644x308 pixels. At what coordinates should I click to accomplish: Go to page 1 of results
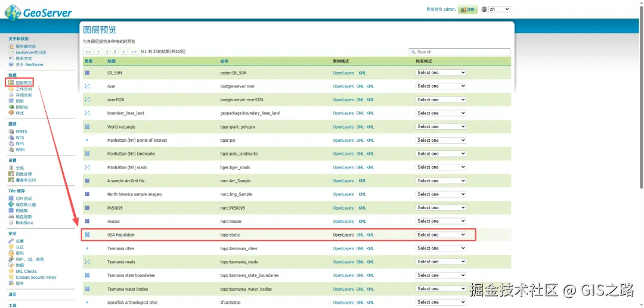107,52
